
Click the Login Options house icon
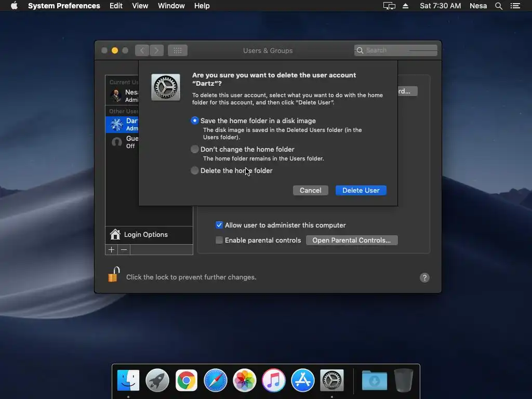point(115,234)
